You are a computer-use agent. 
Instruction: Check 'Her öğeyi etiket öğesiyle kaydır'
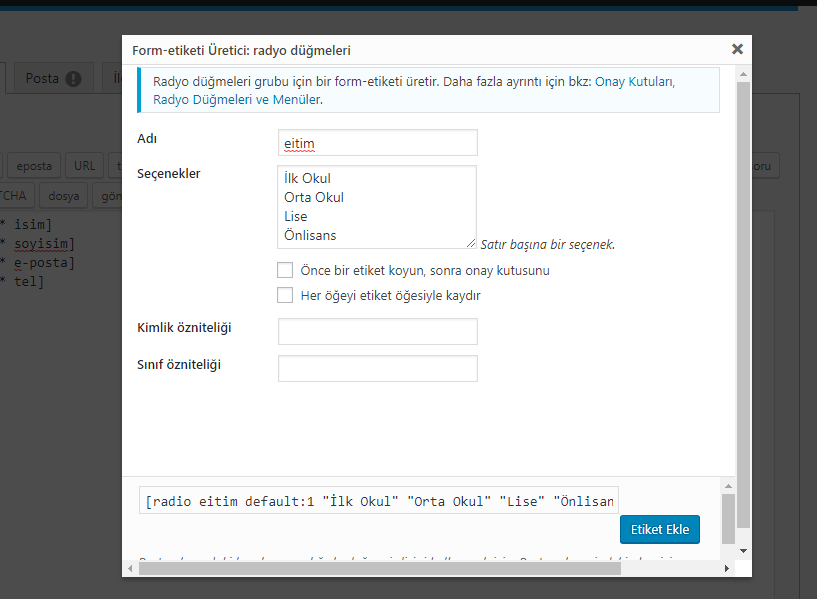point(285,295)
